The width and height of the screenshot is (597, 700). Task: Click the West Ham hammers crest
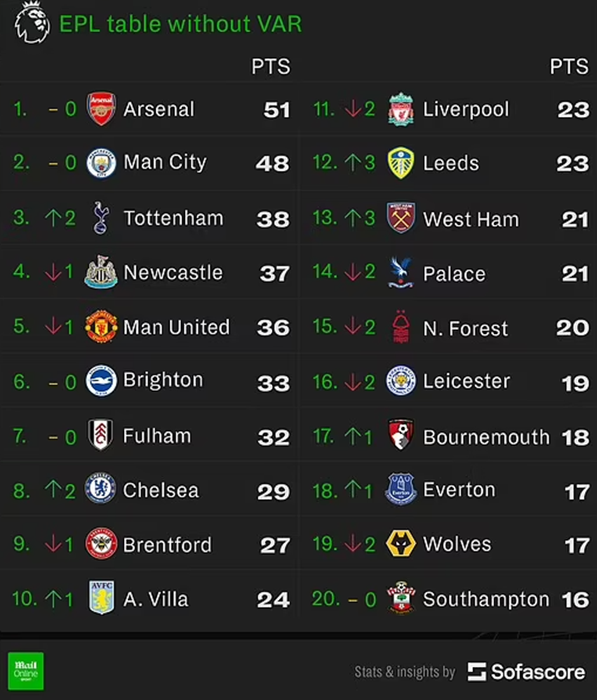401,218
